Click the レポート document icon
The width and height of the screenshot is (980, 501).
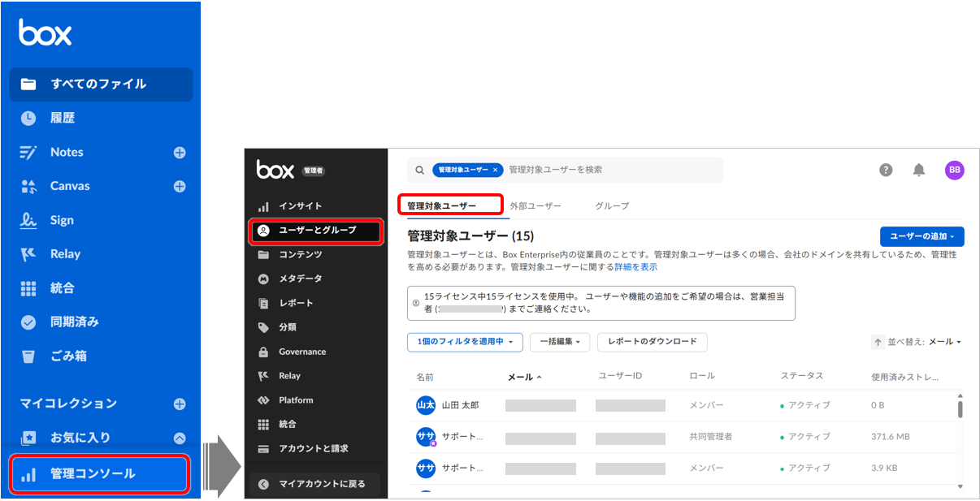pyautogui.click(x=263, y=303)
